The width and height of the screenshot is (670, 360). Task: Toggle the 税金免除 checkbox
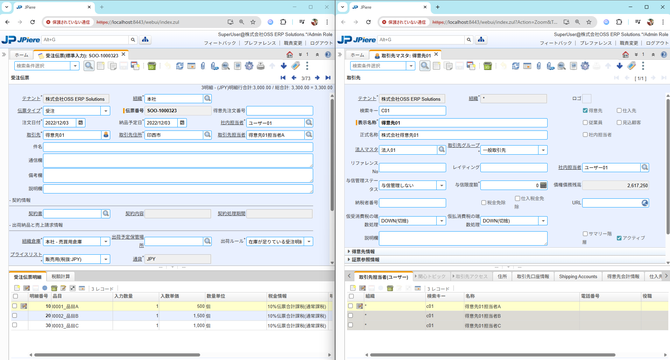click(483, 203)
